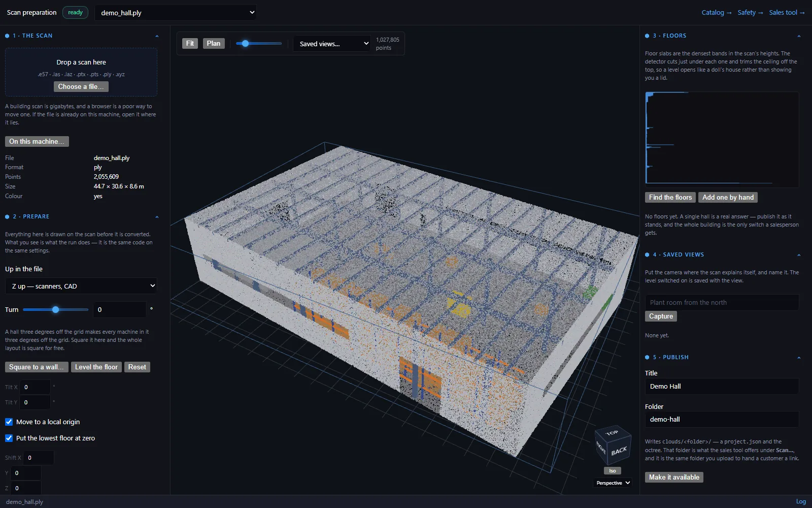
Task: Collapse the Floors section chevron
Action: [799, 36]
